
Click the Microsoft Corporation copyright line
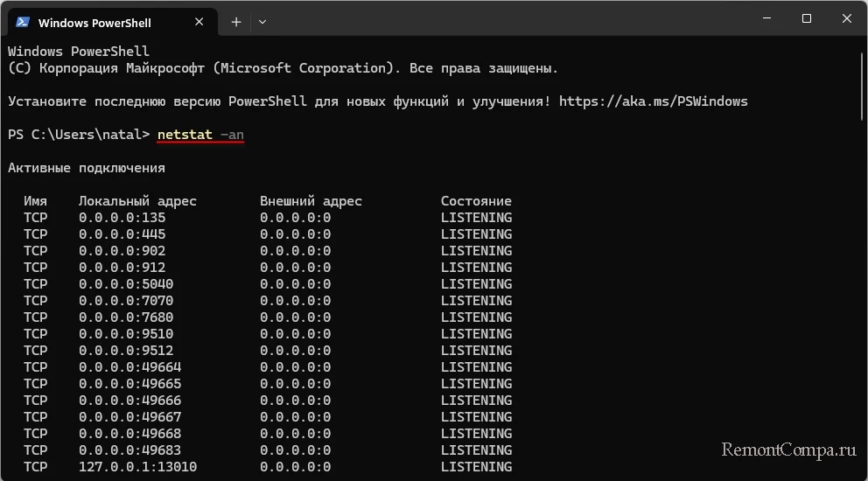(283, 68)
